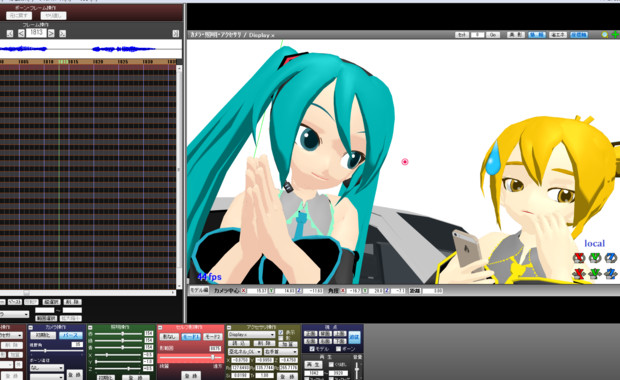This screenshot has height=380, width=620.
Task: Step back one frame with the < arrow
Action: 21,34
